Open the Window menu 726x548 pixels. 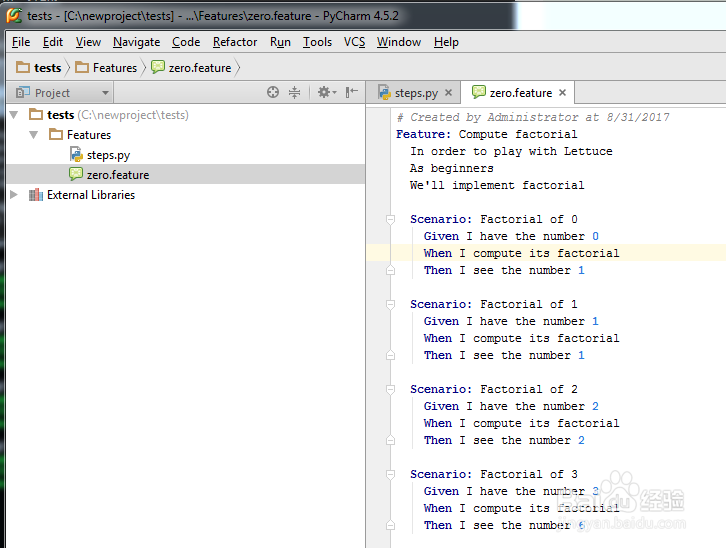[398, 42]
